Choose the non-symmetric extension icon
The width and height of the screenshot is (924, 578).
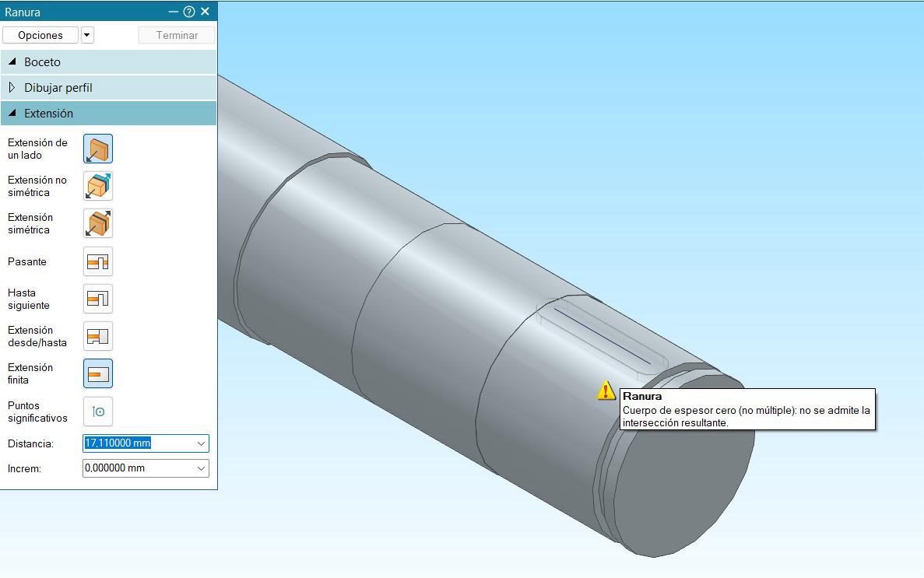pyautogui.click(x=98, y=186)
